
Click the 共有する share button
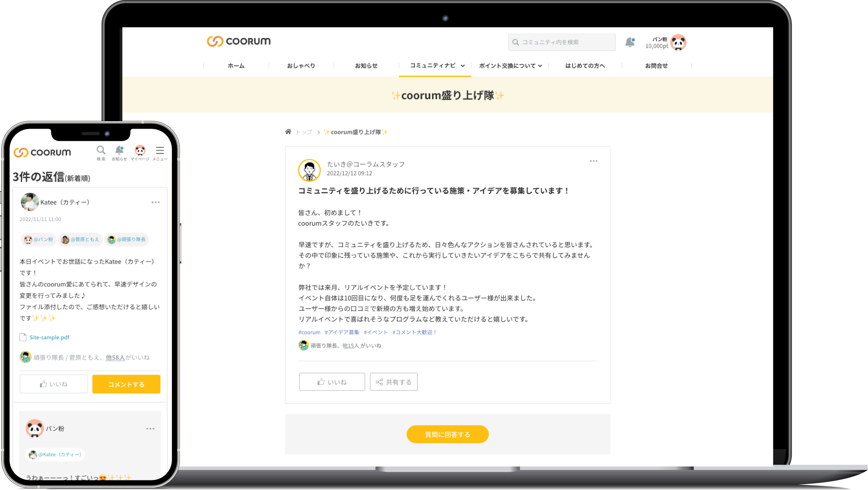tap(394, 382)
